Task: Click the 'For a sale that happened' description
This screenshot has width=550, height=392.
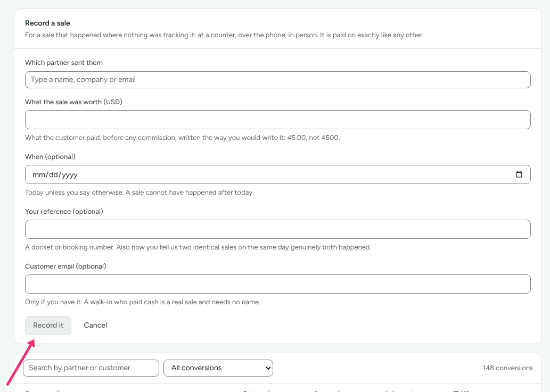Action: 224,35
